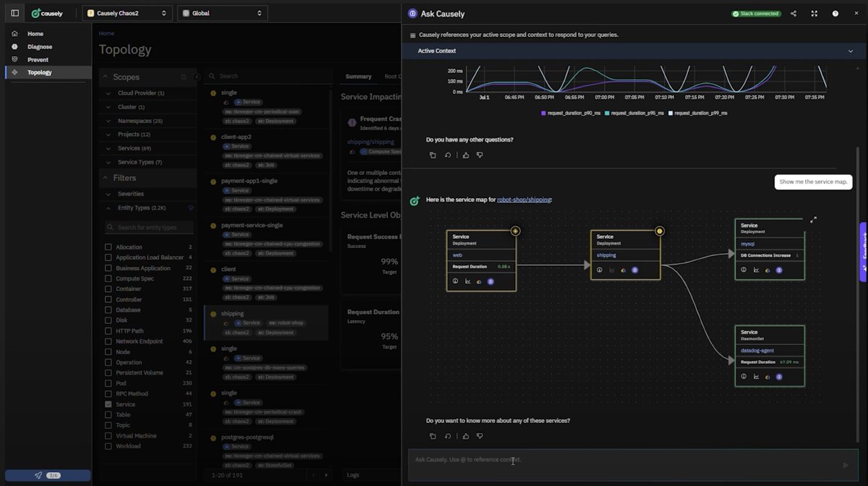Regenerate the 'any other questions' response
868x486 pixels.
pyautogui.click(x=448, y=155)
